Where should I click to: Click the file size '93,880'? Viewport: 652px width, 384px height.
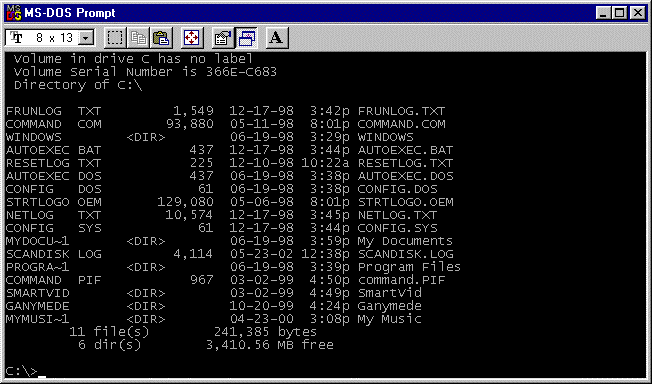point(190,124)
